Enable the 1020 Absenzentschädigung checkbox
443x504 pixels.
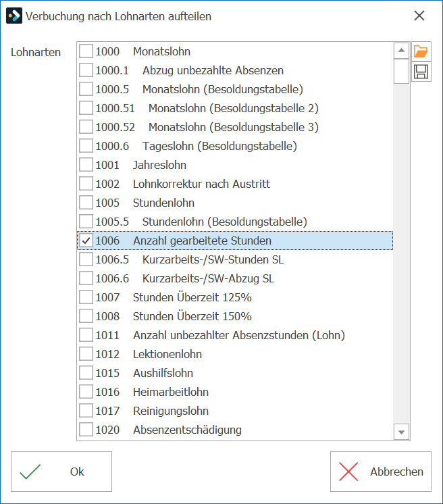(86, 430)
